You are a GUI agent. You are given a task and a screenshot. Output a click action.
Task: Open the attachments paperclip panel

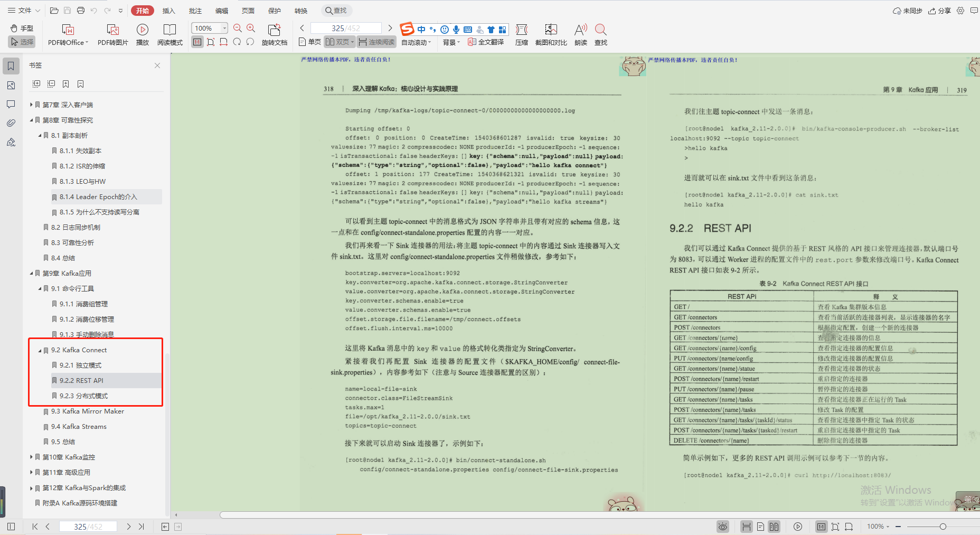pyautogui.click(x=11, y=123)
